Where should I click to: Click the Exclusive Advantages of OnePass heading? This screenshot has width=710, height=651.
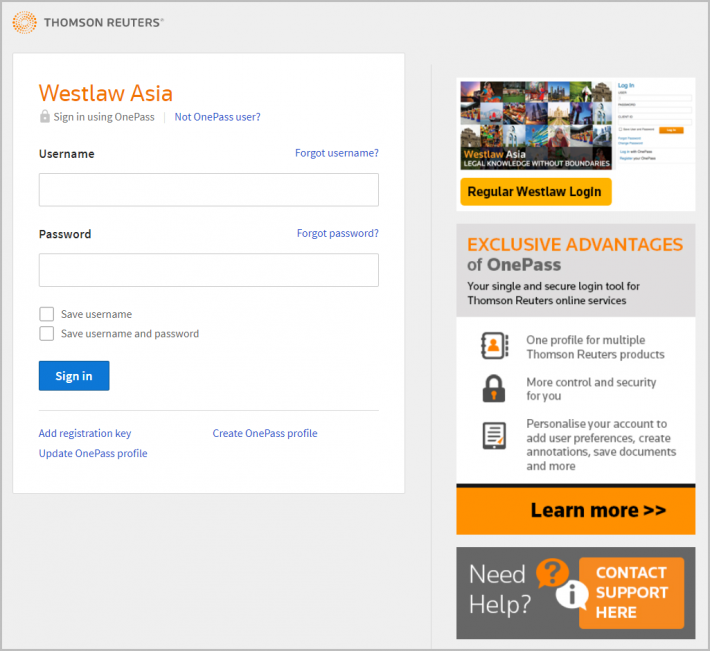click(x=575, y=254)
